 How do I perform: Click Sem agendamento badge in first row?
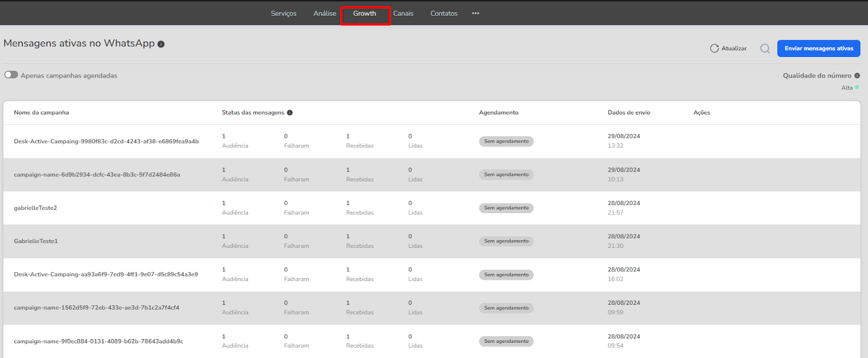click(506, 142)
